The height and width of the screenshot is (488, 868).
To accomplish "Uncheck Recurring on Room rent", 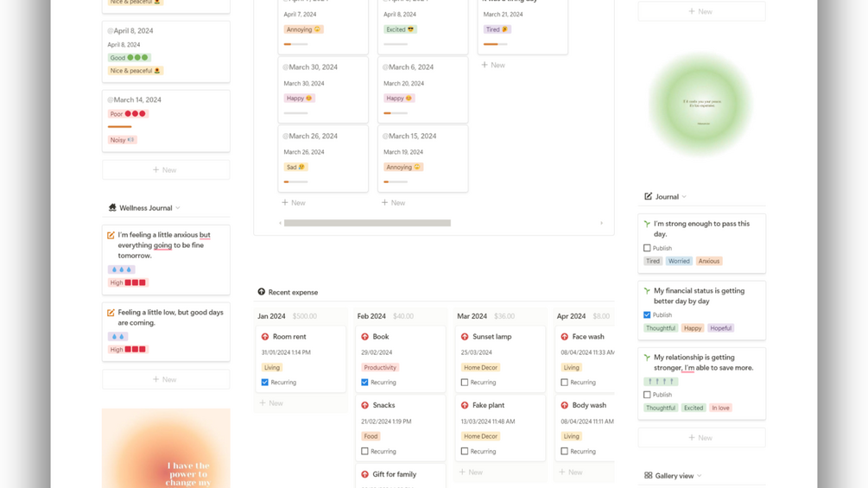I will [264, 383].
